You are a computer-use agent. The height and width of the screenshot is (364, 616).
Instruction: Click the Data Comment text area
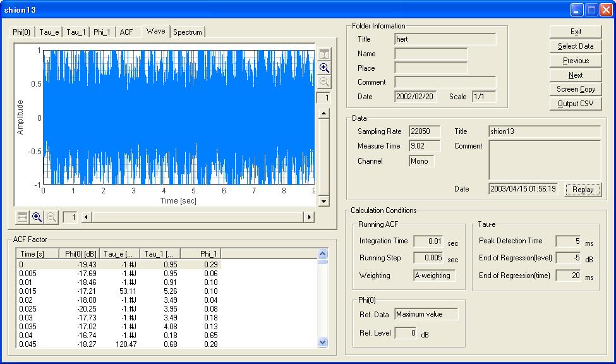(x=545, y=160)
